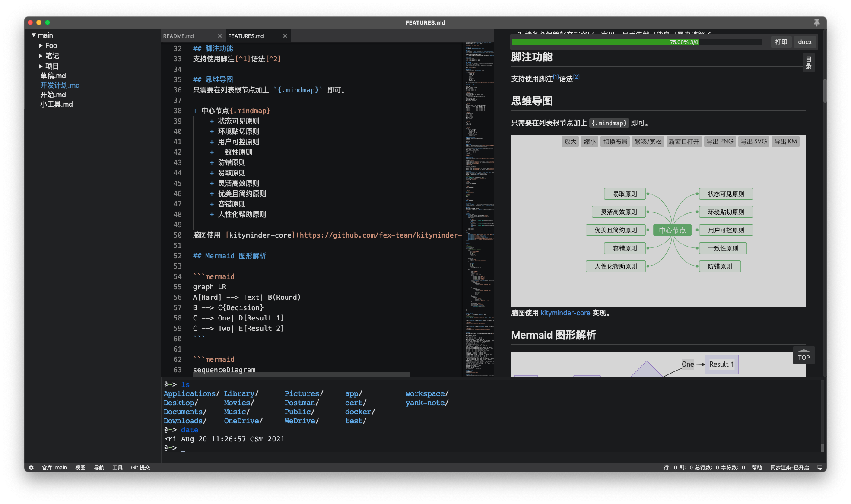This screenshot has height=504, width=851.
Task: Open settings gear icon in status bar
Action: pos(31,467)
